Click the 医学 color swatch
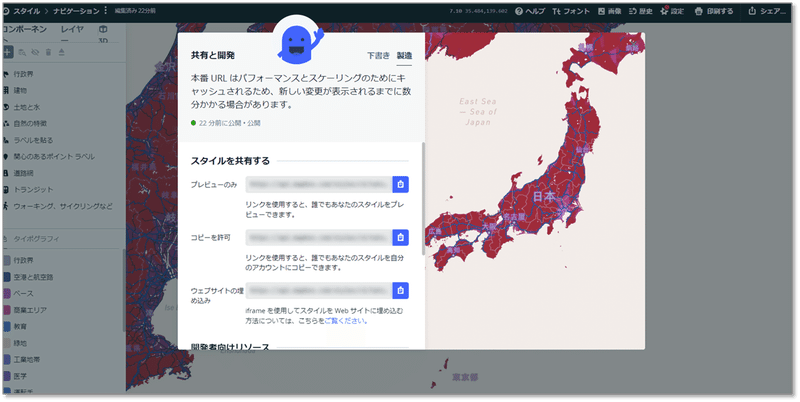This screenshot has height=402, width=800. (x=7, y=376)
